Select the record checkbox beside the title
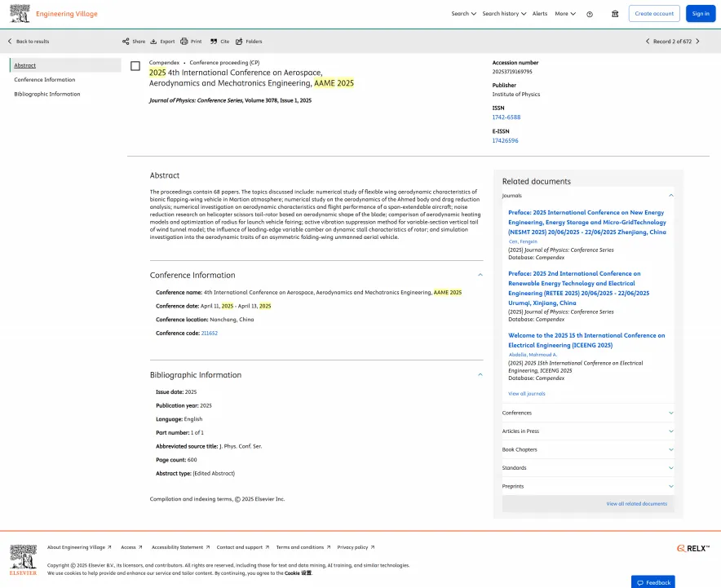Screen dimensions: 721x588 click(135, 66)
